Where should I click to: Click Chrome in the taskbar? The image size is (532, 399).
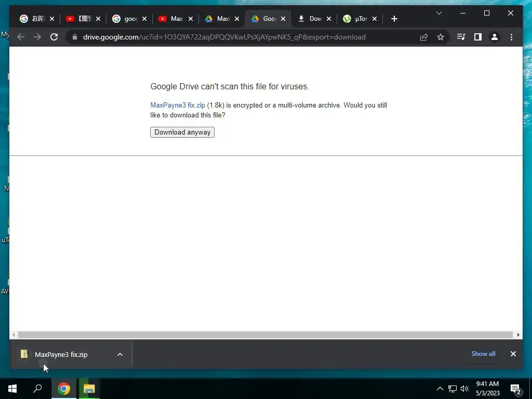click(64, 389)
